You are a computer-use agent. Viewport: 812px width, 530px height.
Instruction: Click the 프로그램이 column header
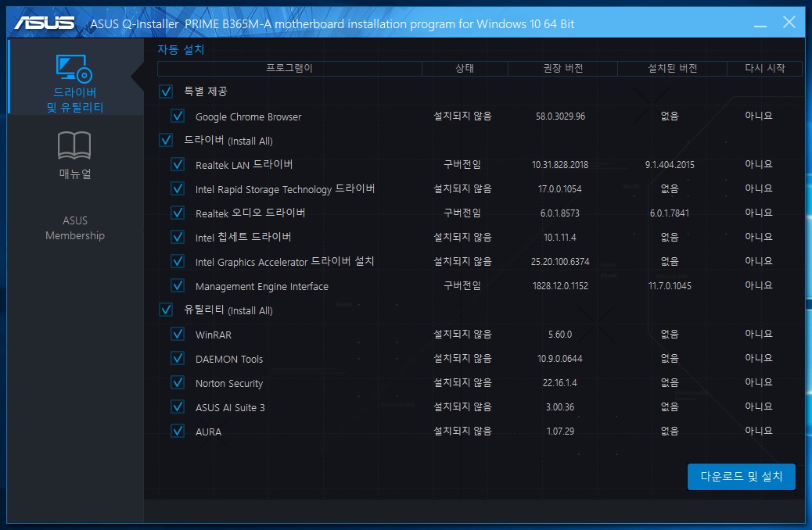[x=289, y=68]
